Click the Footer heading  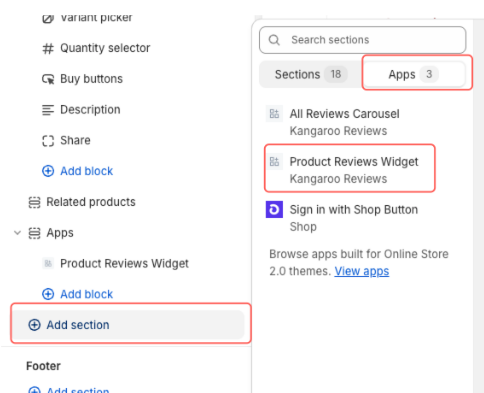43,366
